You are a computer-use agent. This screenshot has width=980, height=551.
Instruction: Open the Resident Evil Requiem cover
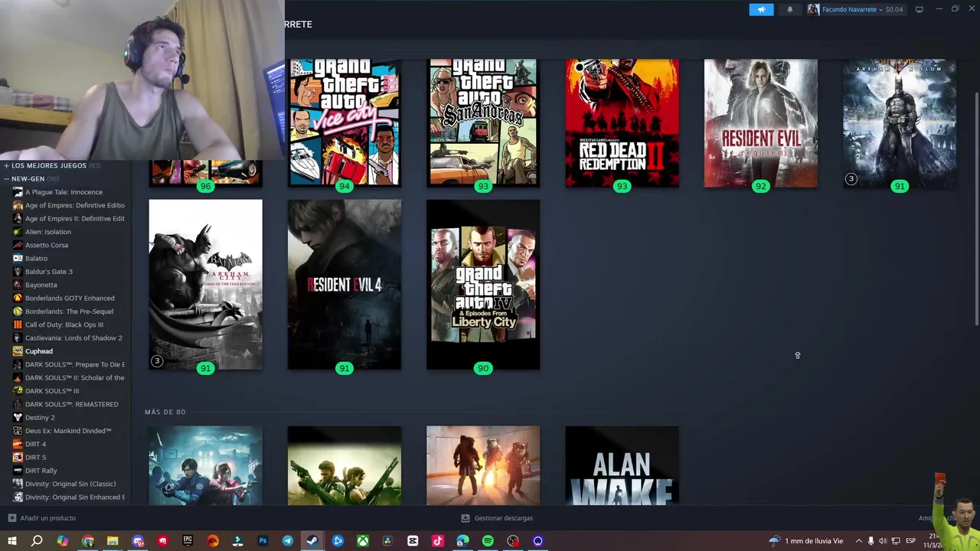pyautogui.click(x=760, y=122)
